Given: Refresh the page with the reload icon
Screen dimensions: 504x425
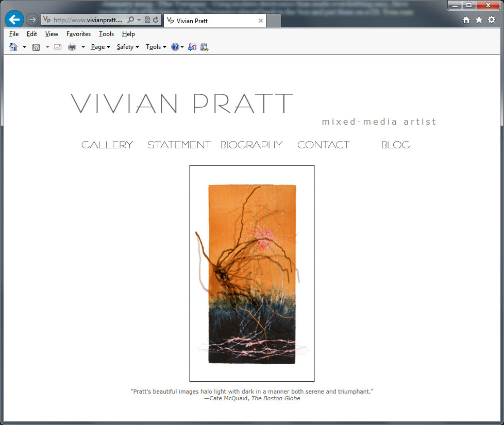Looking at the screenshot, I should pyautogui.click(x=156, y=20).
